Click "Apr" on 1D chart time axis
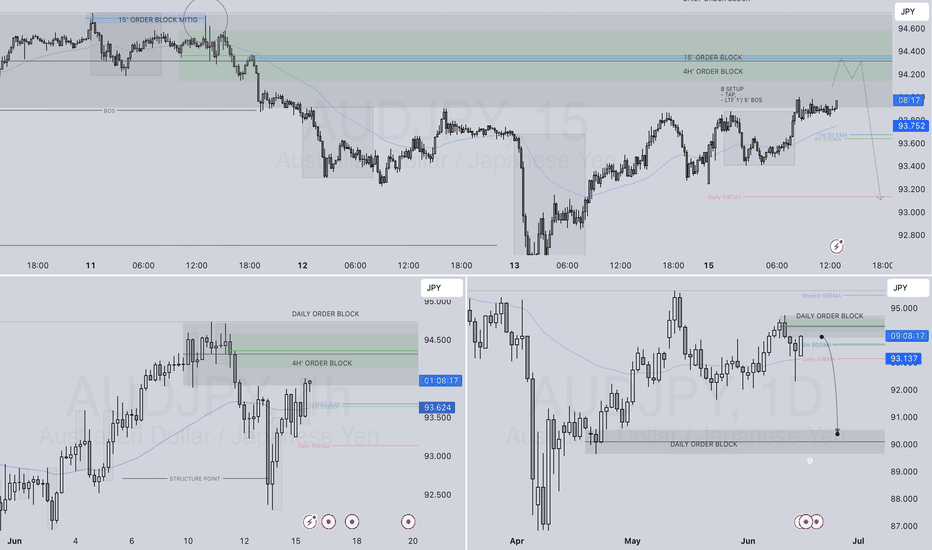The width and height of the screenshot is (932, 550). (517, 540)
